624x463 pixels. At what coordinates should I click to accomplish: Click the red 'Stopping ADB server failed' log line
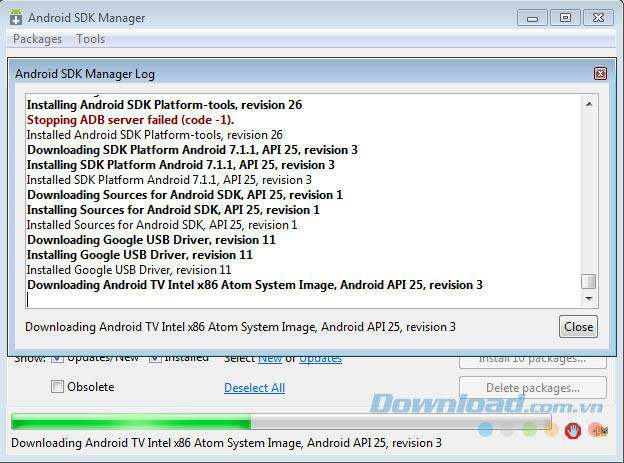coord(131,120)
